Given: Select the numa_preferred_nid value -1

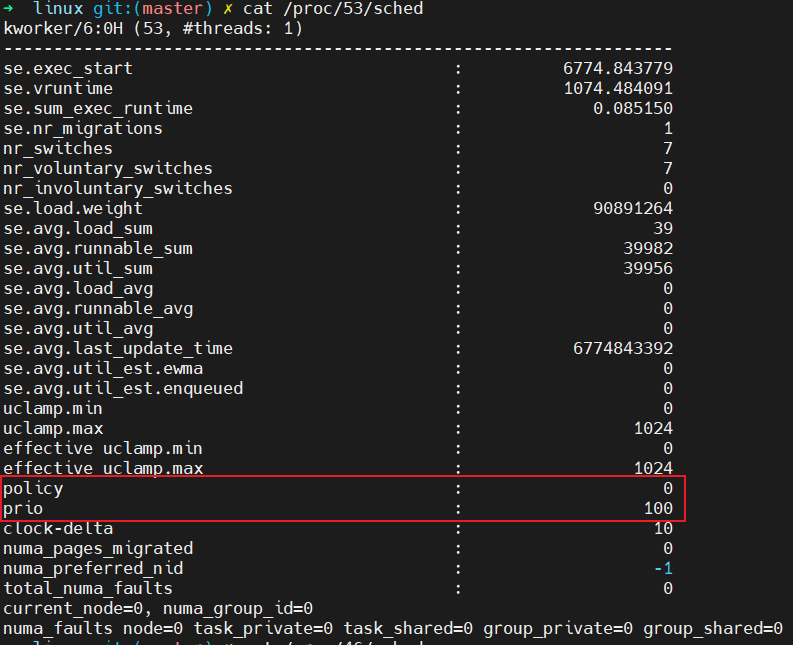Looking at the screenshot, I should click(663, 569).
